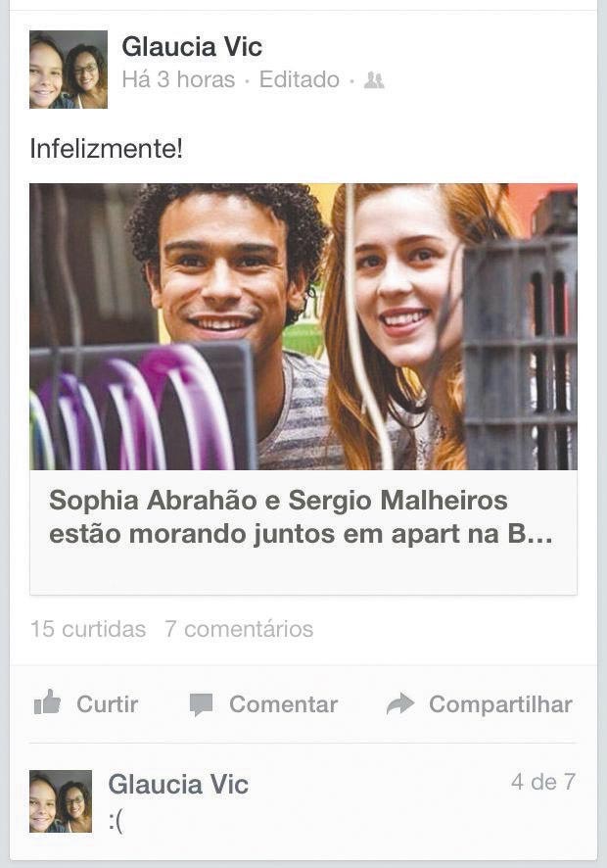The image size is (607, 868).
Task: Tap the Comentar text label
Action: pos(283,704)
